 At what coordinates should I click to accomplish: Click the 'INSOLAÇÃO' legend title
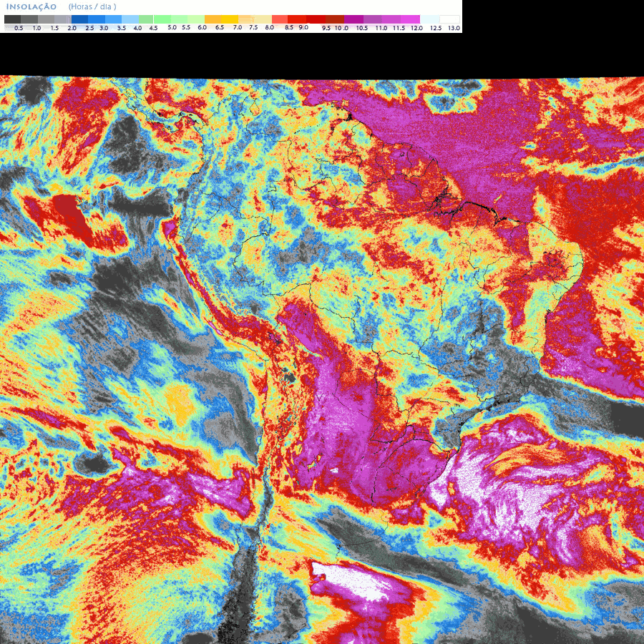click(x=31, y=6)
